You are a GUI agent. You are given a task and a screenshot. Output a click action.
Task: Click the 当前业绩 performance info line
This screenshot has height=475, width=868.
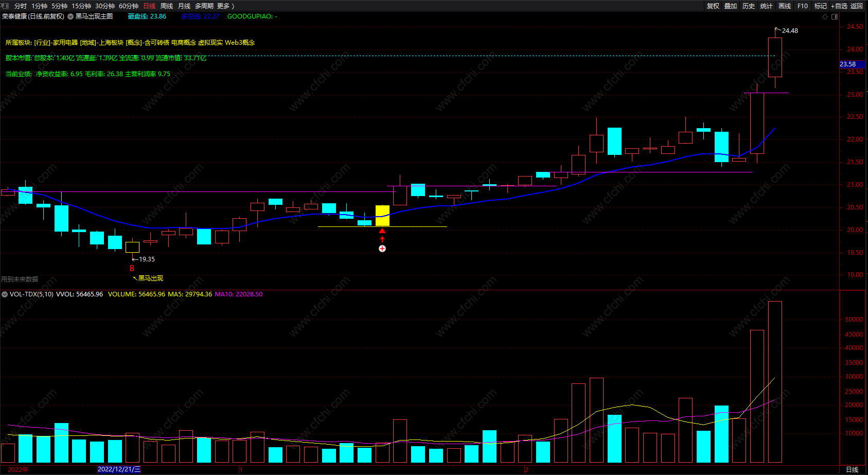click(x=88, y=74)
